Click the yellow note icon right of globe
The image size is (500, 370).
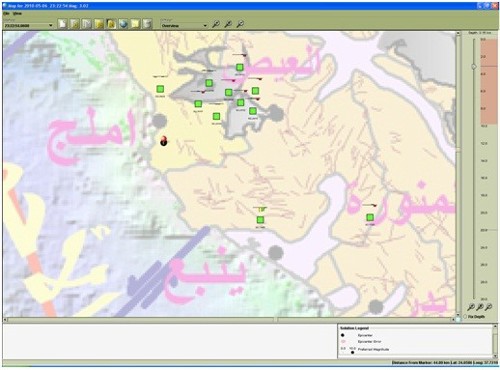135,24
